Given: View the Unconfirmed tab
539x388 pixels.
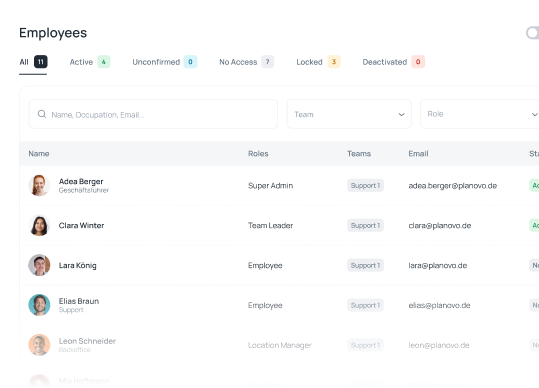Looking at the screenshot, I should point(165,62).
